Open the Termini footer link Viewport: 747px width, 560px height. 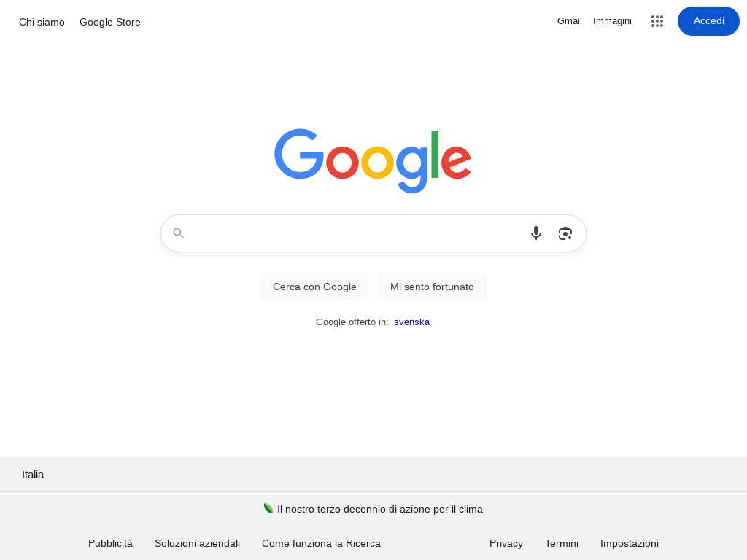pos(561,543)
